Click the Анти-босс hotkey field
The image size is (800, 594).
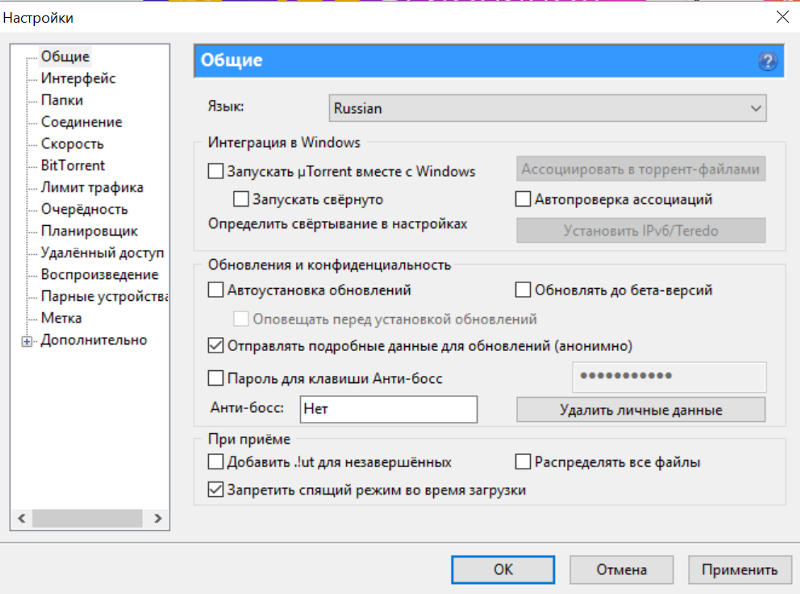pos(389,409)
